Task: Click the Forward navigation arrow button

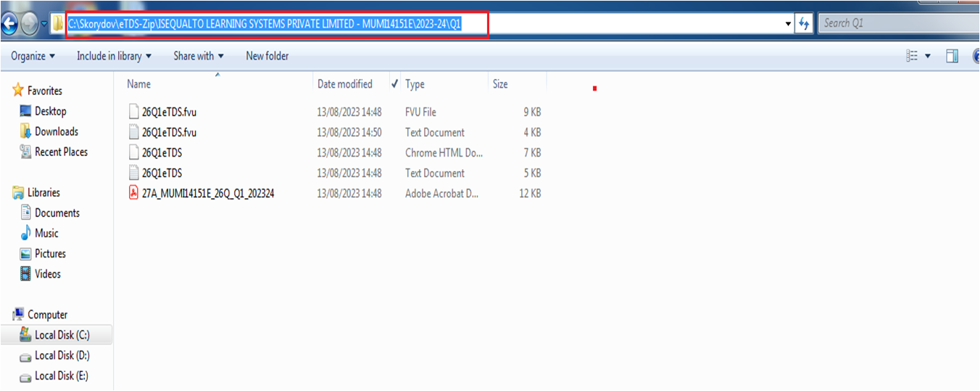Action: point(30,25)
